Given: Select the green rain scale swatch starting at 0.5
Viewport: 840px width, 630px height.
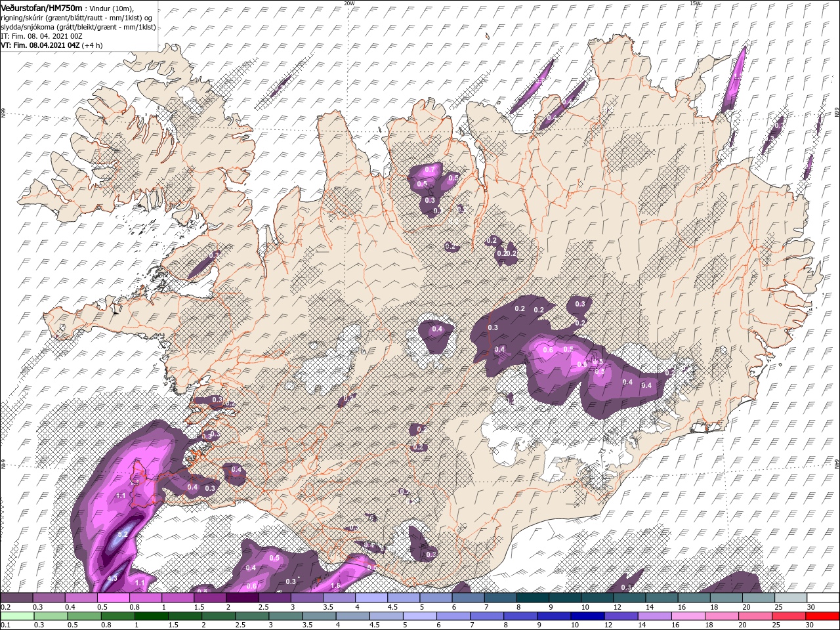Looking at the screenshot, I should click(x=83, y=616).
